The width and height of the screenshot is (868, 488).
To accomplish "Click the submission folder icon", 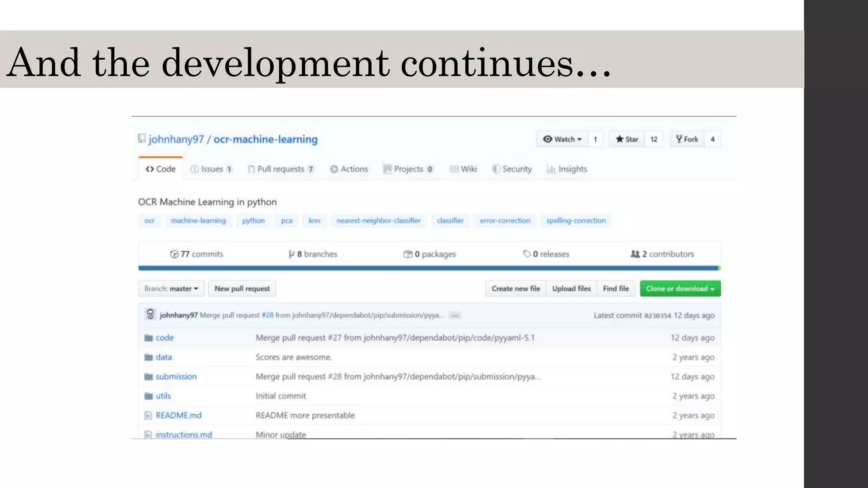I will (148, 377).
